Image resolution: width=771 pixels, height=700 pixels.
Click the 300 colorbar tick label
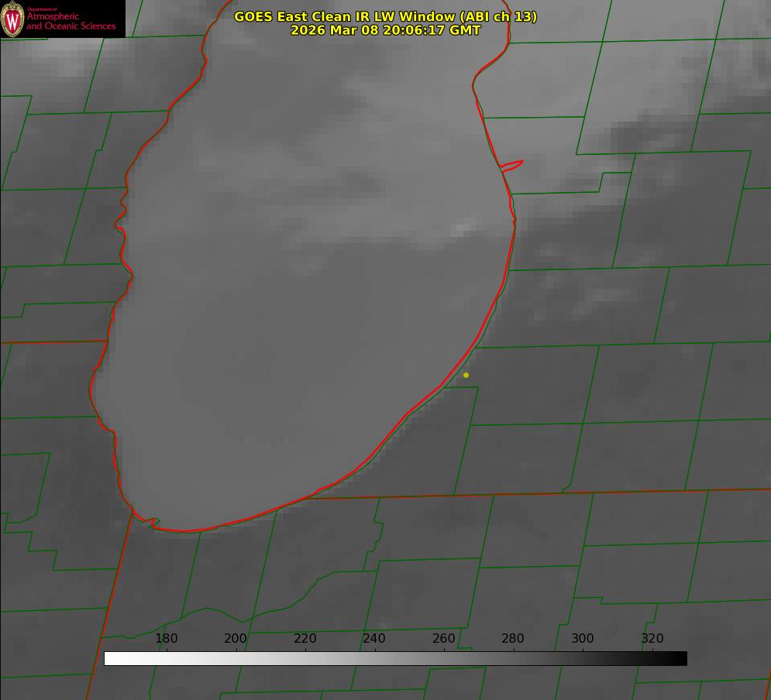coord(583,639)
